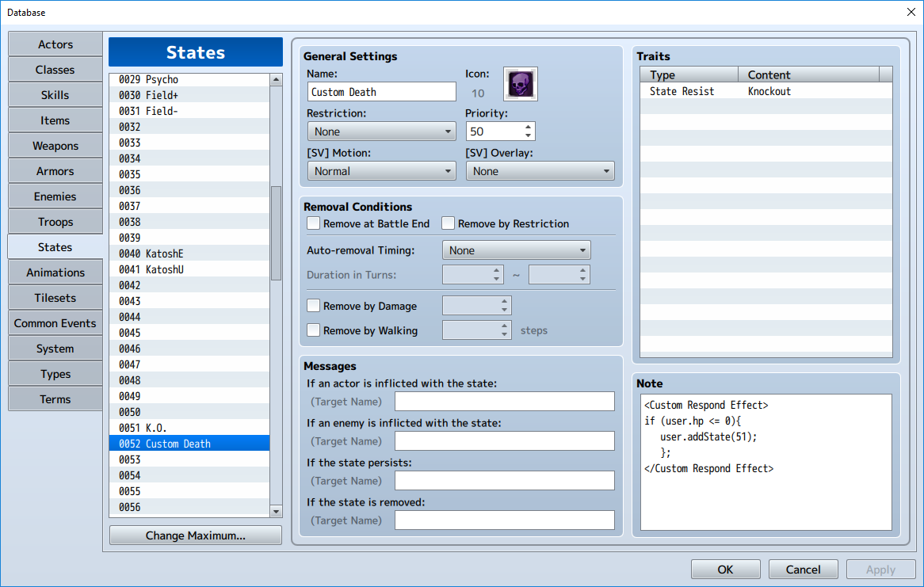Decrease the Priority value
Viewport: 924px width, 587px height.
tap(528, 136)
